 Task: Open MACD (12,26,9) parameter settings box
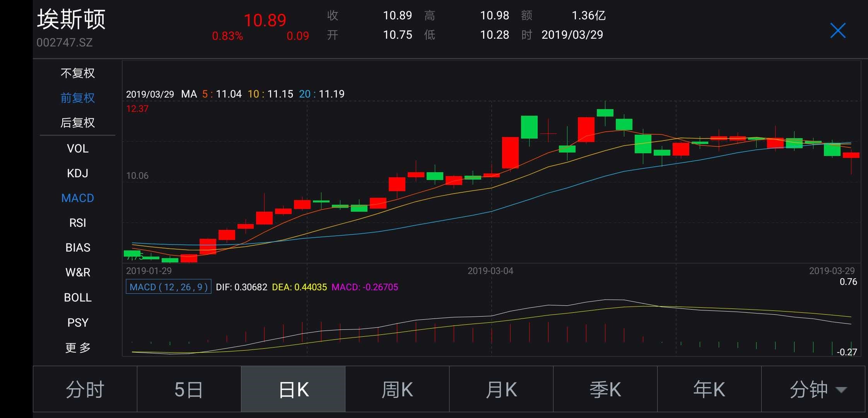pyautogui.click(x=168, y=287)
